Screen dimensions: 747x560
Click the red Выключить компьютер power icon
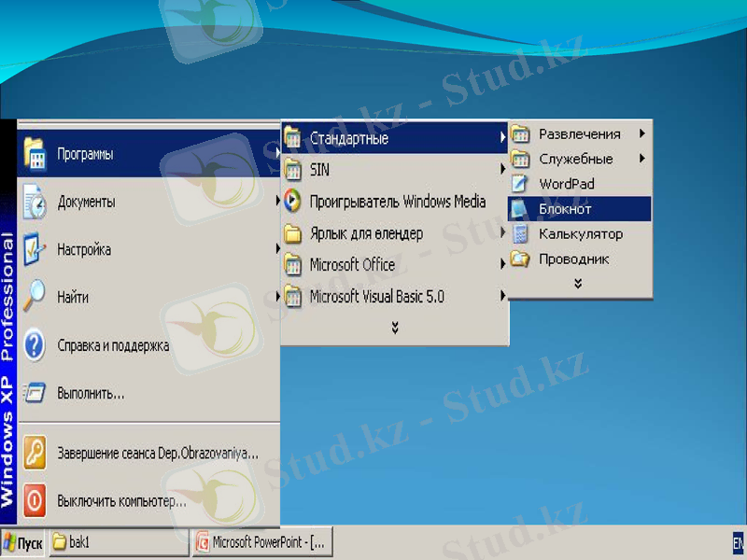[35, 500]
